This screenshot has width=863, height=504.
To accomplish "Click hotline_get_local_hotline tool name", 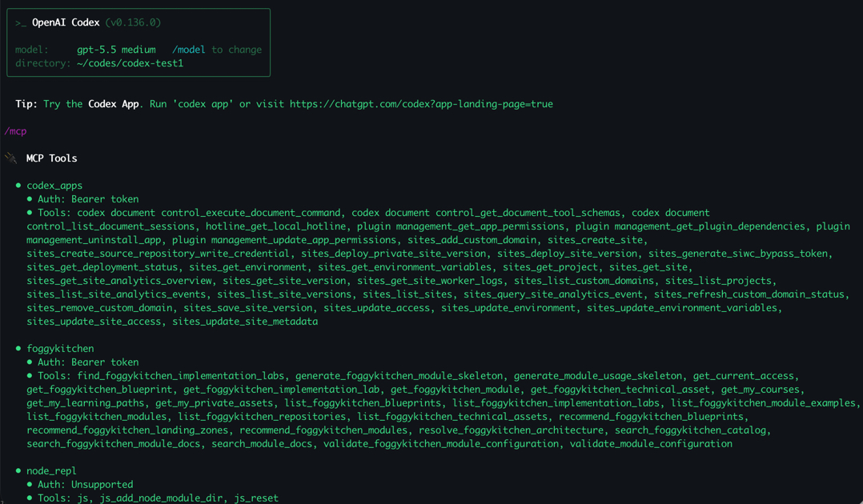I will tap(275, 226).
